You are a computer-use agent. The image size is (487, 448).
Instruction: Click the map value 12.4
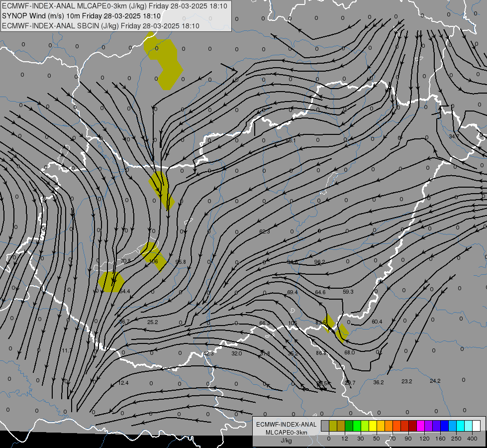[x=123, y=383]
